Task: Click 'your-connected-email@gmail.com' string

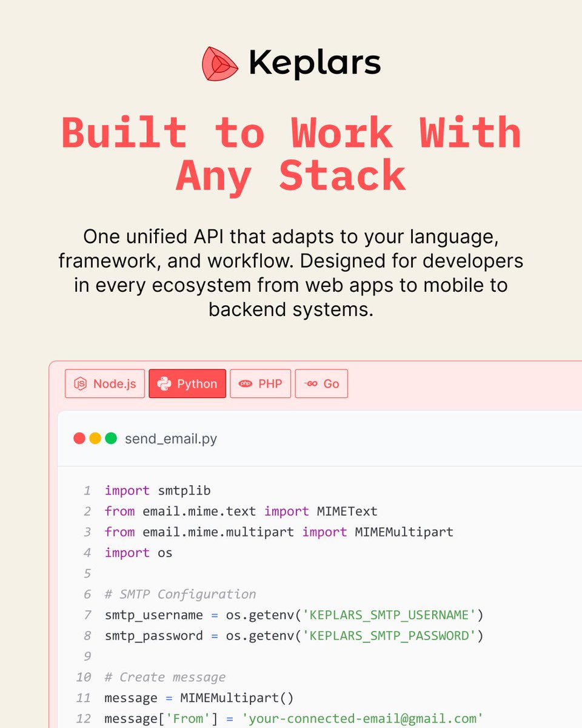Action: pyautogui.click(x=363, y=718)
